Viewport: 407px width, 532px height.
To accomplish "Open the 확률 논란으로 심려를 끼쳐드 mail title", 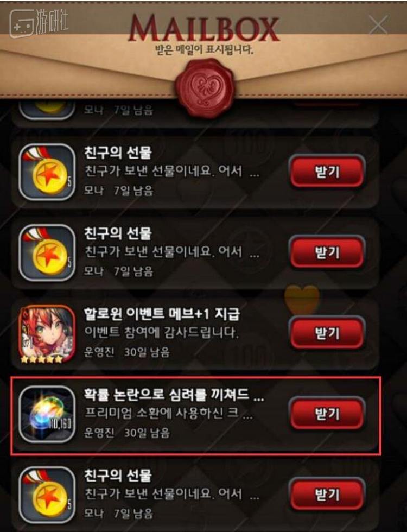I will (x=174, y=395).
